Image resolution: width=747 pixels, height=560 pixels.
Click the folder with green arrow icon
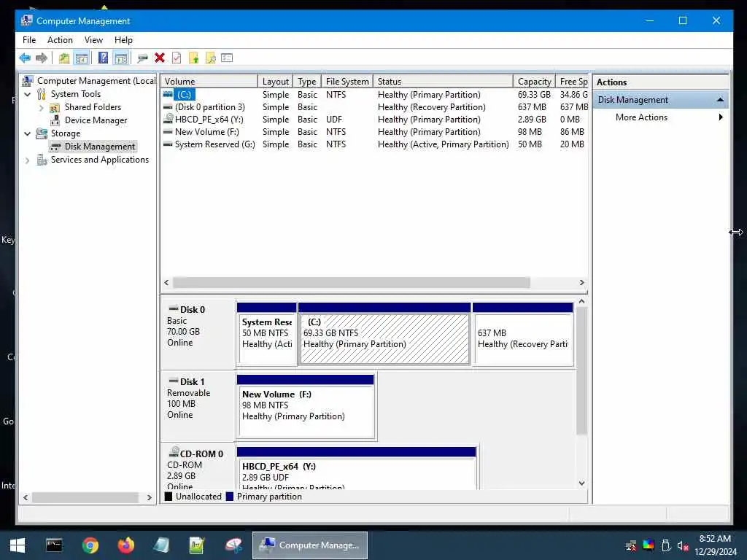[193, 58]
